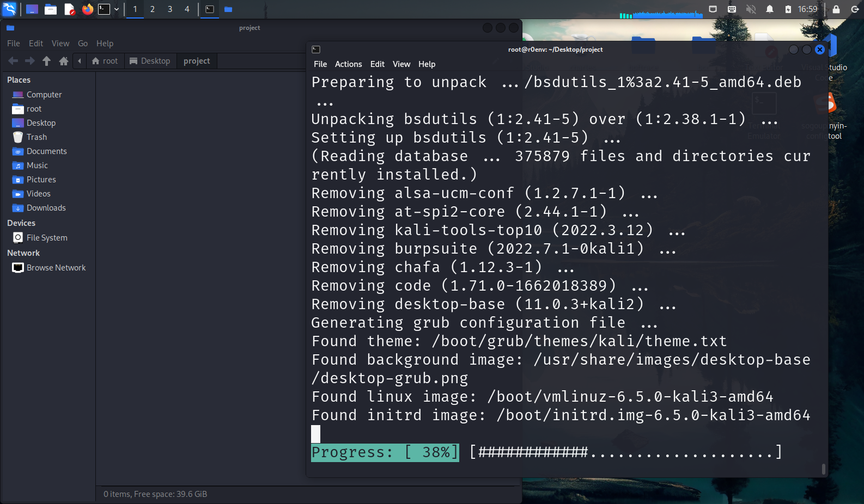The image size is (864, 504).
Task: Open the Kali dragon applications menu
Action: 9,9
